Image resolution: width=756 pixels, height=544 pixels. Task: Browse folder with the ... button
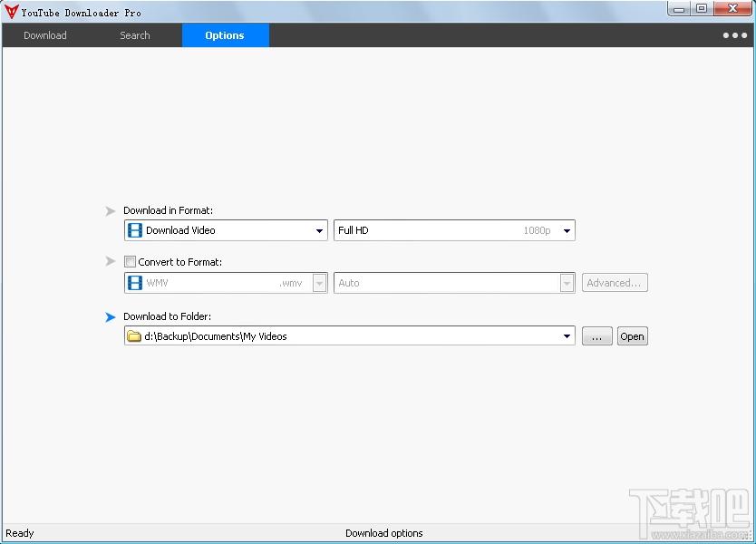tap(596, 336)
